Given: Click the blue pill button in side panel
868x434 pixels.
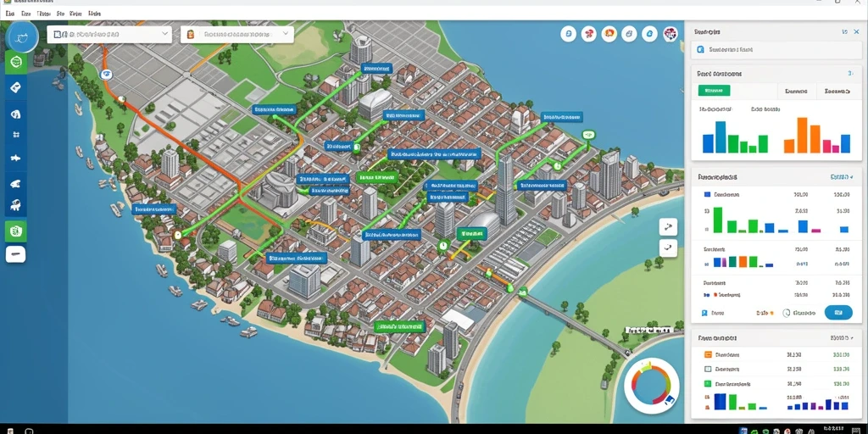Looking at the screenshot, I should pyautogui.click(x=838, y=313).
